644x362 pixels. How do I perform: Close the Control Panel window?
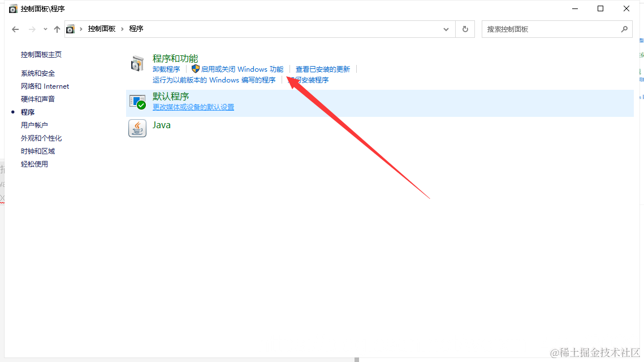click(626, 8)
